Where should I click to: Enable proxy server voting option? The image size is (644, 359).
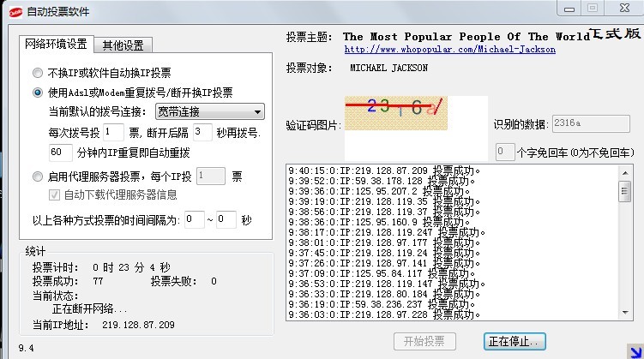tap(38, 177)
